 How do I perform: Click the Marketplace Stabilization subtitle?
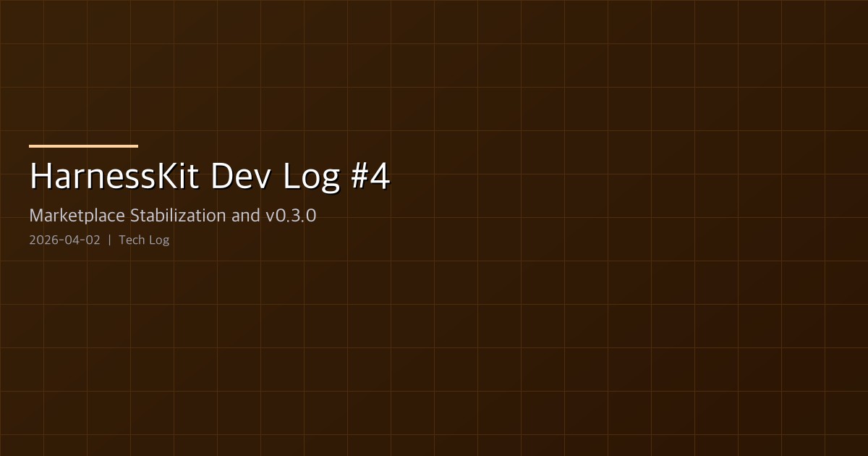tap(172, 215)
